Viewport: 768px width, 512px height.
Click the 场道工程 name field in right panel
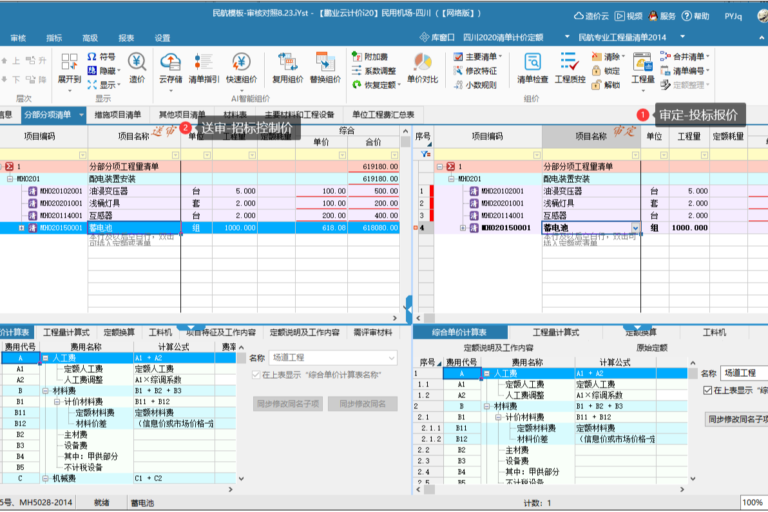click(x=745, y=372)
